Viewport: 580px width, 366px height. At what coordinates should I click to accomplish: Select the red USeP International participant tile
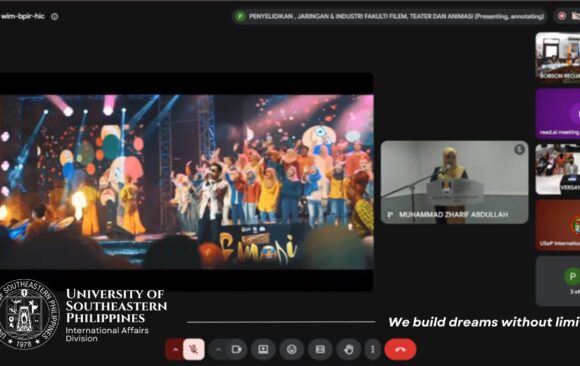tap(558, 225)
